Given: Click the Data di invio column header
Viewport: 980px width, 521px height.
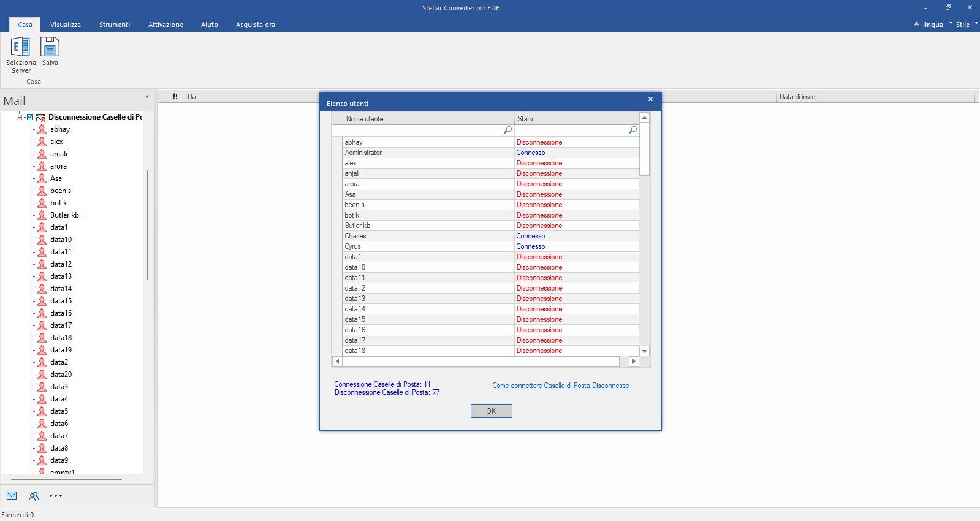Looking at the screenshot, I should point(875,97).
